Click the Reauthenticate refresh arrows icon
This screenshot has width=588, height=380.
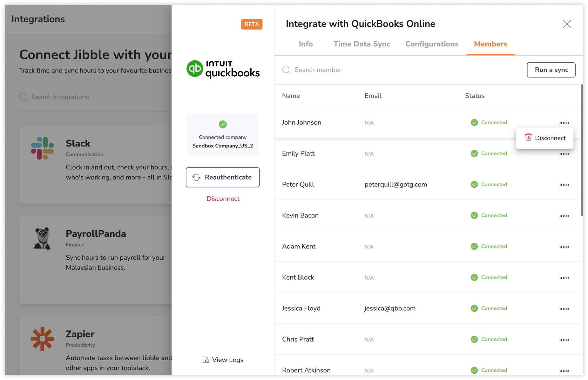pyautogui.click(x=196, y=177)
